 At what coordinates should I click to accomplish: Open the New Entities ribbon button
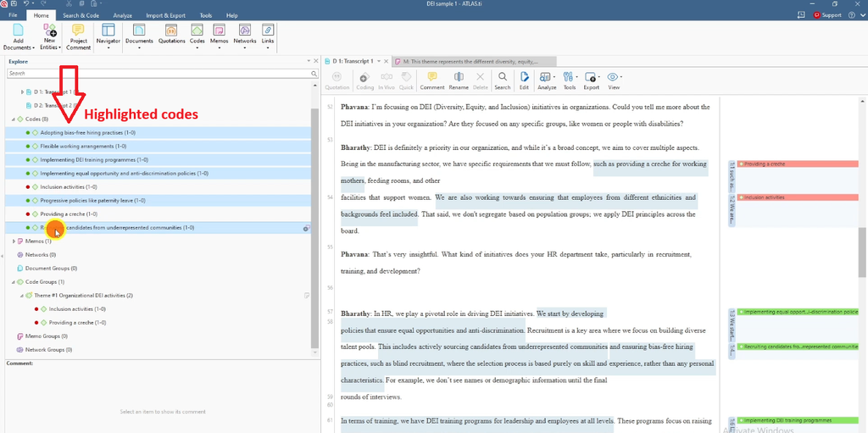(50, 37)
